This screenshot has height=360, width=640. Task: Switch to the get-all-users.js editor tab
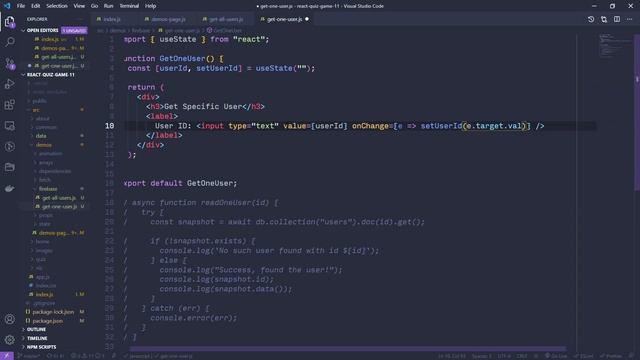point(226,19)
